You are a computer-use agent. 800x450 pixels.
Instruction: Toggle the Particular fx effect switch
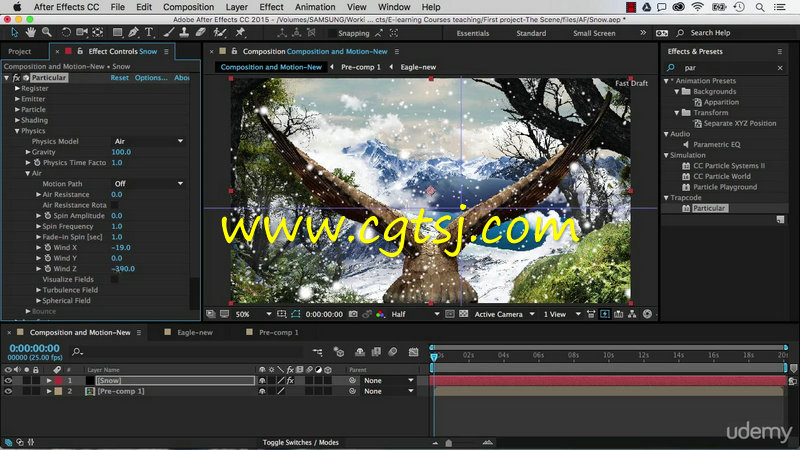pyautogui.click(x=16, y=78)
